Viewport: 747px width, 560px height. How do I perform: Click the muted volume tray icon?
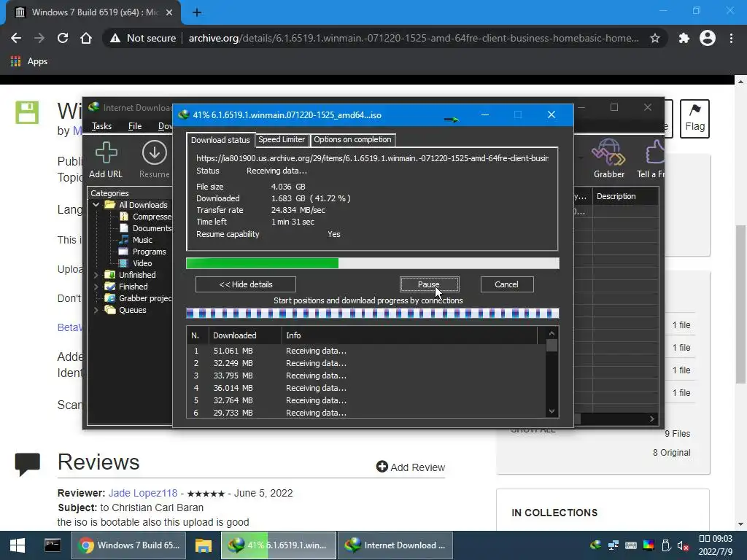683,545
